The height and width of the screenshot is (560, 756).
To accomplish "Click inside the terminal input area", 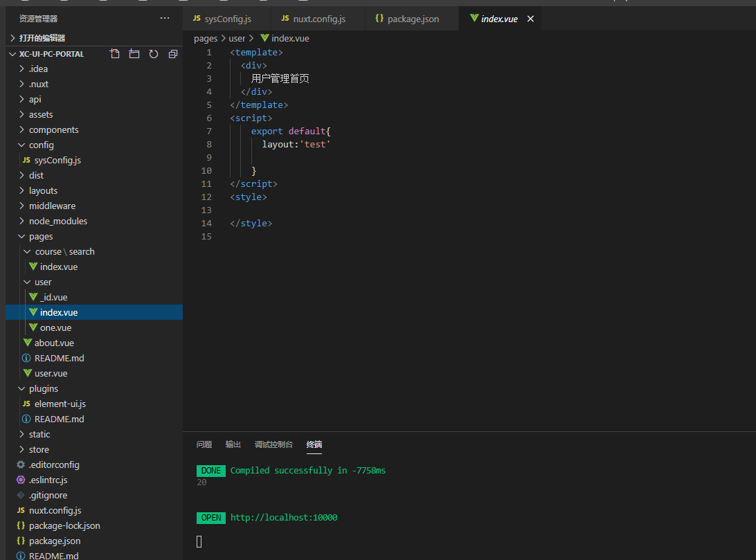I will pyautogui.click(x=346, y=541).
